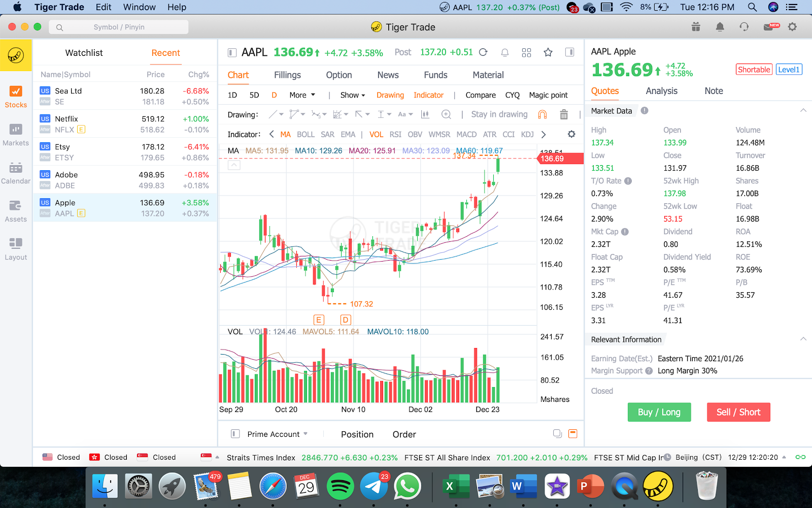Click the dividend D marker on chart
Viewport: 812px width, 508px height.
pos(346,320)
